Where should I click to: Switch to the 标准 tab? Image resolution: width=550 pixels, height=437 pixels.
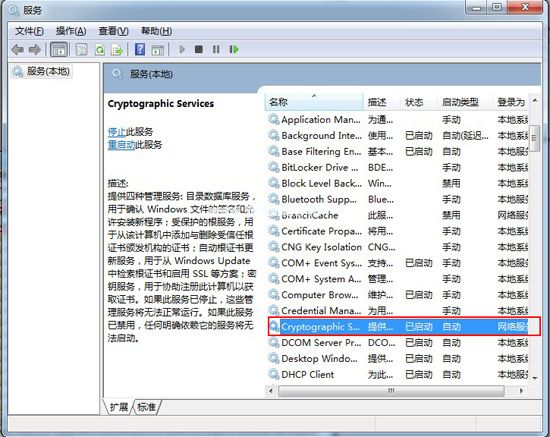click(x=147, y=407)
